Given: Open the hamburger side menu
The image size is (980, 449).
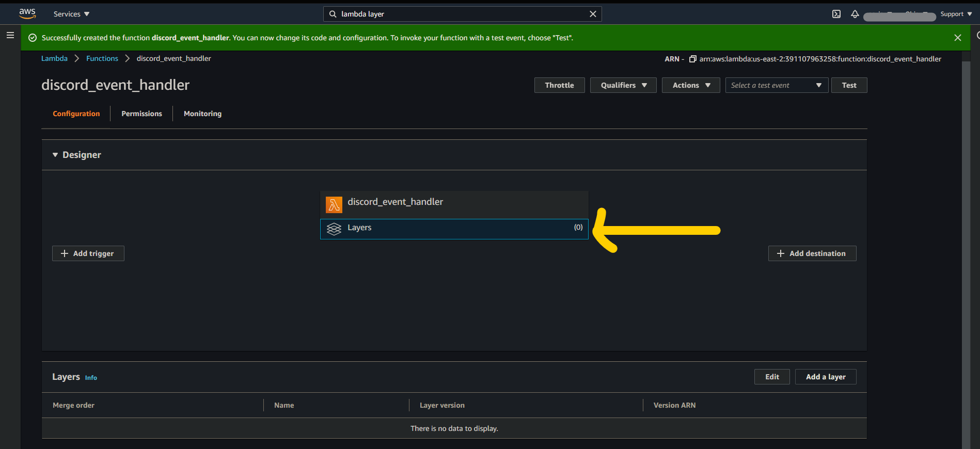Looking at the screenshot, I should [10, 35].
